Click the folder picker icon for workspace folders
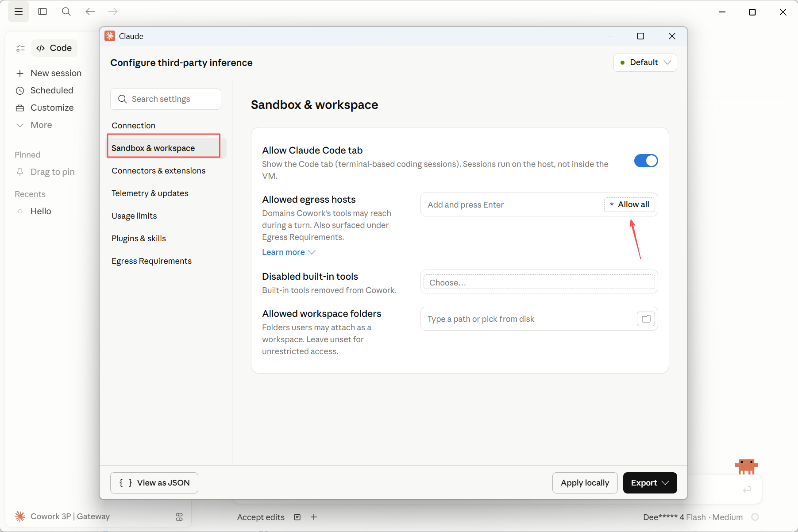The image size is (798, 532). 646,319
